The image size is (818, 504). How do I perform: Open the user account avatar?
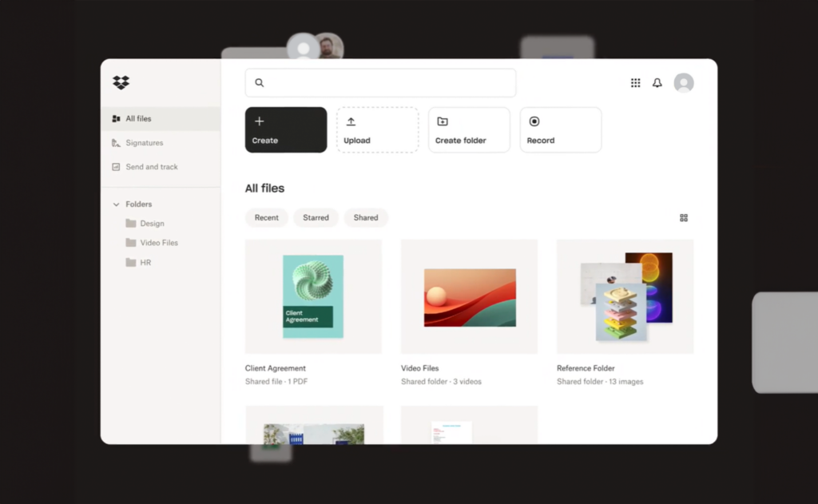[684, 83]
